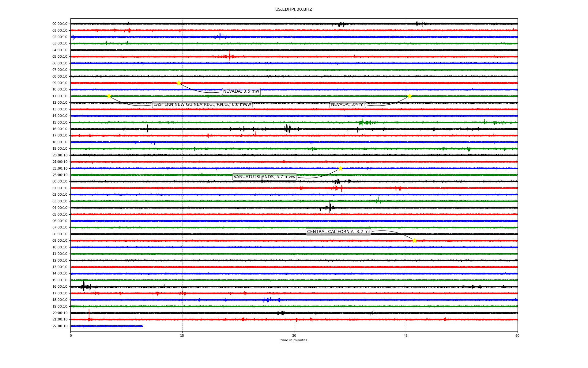This screenshot has width=588, height=368.
Task: Click the 'time in minutes' axis label
Action: coord(293,340)
